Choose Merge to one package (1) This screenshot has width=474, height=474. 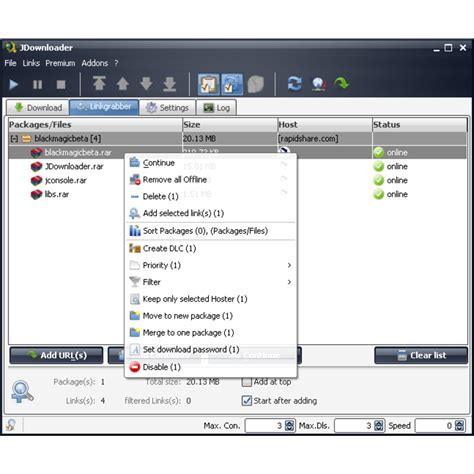pos(211,333)
